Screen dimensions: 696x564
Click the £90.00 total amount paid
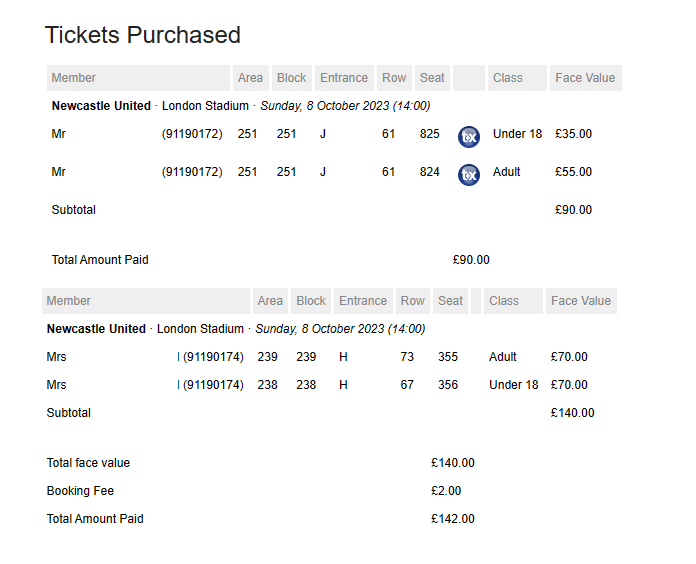click(471, 260)
